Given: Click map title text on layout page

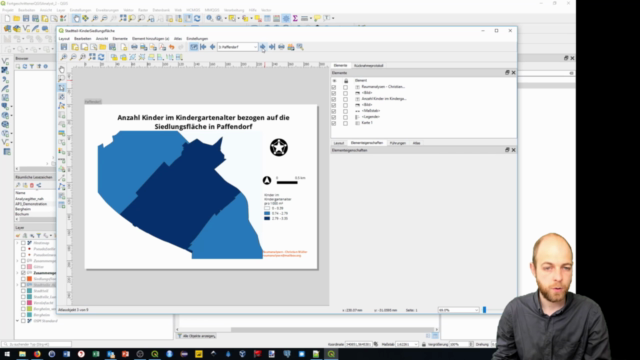Looking at the screenshot, I should pos(203,122).
